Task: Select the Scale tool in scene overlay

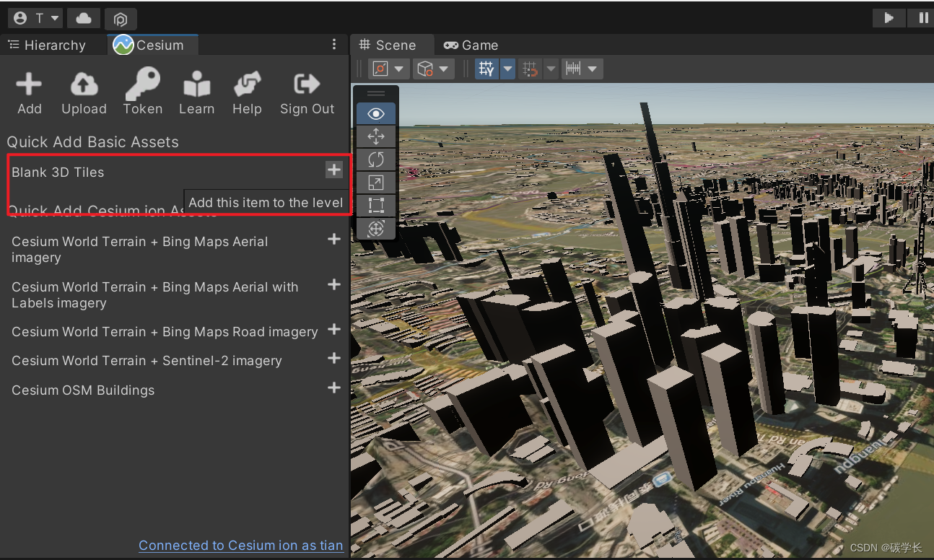Action: 375,183
